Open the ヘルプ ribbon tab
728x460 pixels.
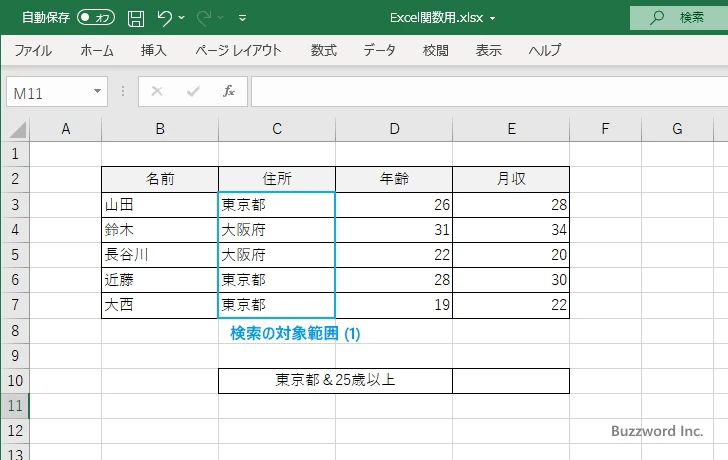pos(545,50)
